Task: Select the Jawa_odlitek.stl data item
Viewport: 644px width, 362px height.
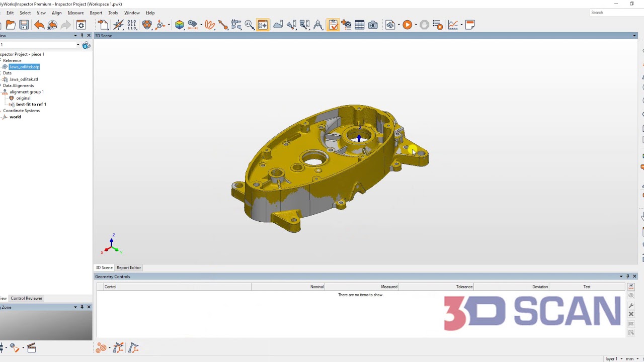Action: 24,79
